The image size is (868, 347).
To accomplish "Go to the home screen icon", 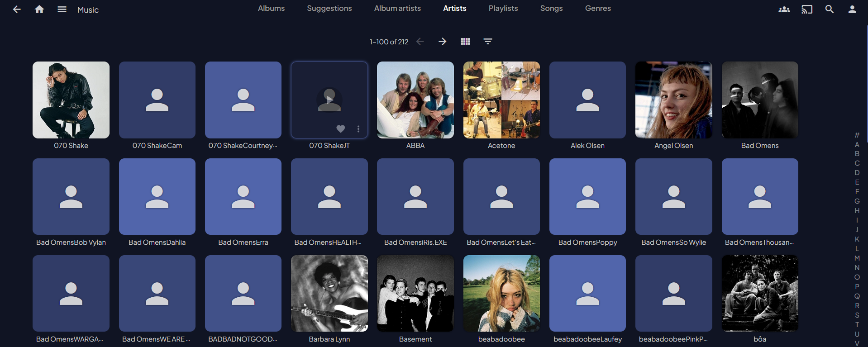I will point(39,10).
